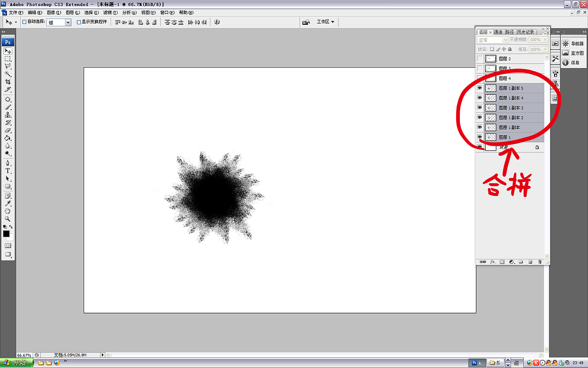588x368 pixels.
Task: Select the Patch healing tool
Action: [8, 99]
